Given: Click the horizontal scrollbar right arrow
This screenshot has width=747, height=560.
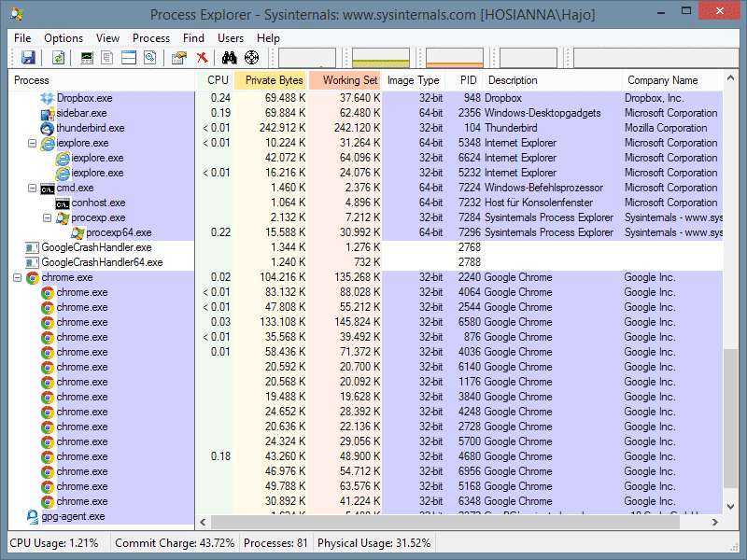Looking at the screenshot, I should tap(715, 522).
